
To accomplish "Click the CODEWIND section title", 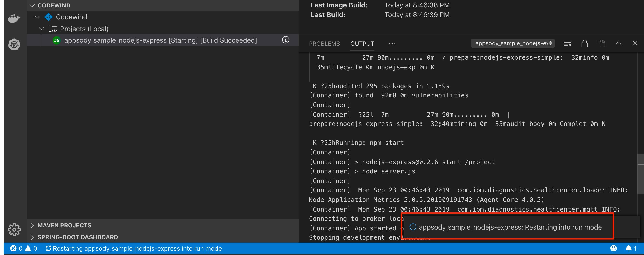I will click(x=54, y=5).
